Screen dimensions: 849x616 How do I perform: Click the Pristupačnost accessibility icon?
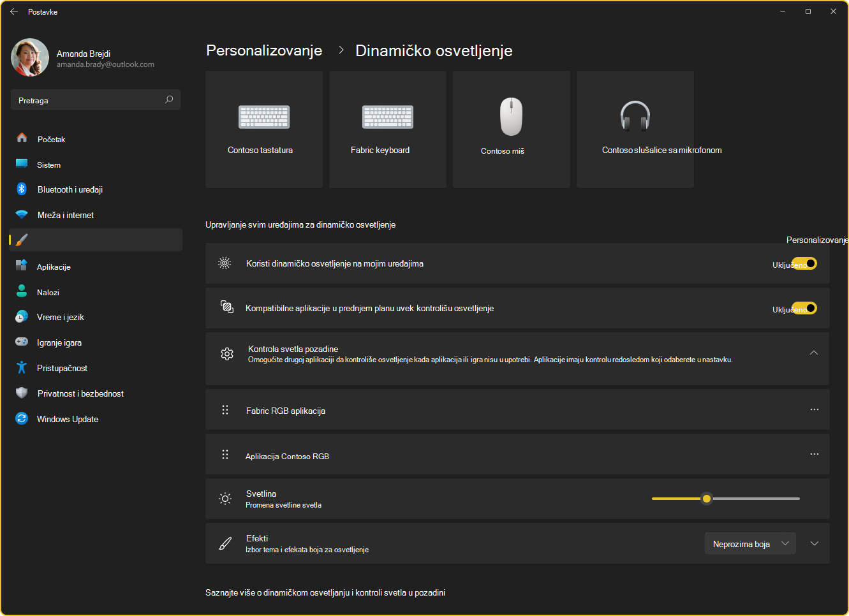[x=22, y=368]
